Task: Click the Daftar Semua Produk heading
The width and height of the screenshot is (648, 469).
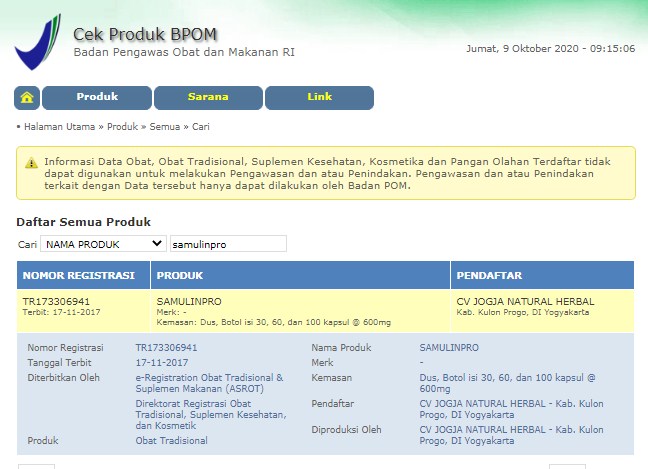Action: (83, 222)
